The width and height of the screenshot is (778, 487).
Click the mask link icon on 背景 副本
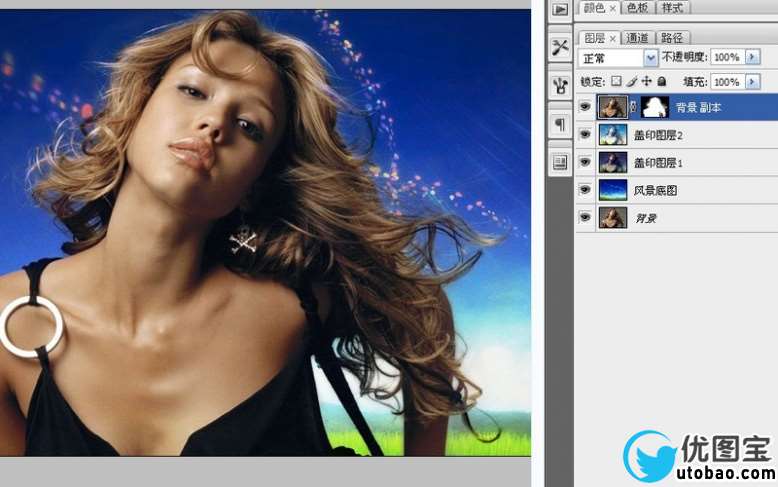[x=634, y=107]
